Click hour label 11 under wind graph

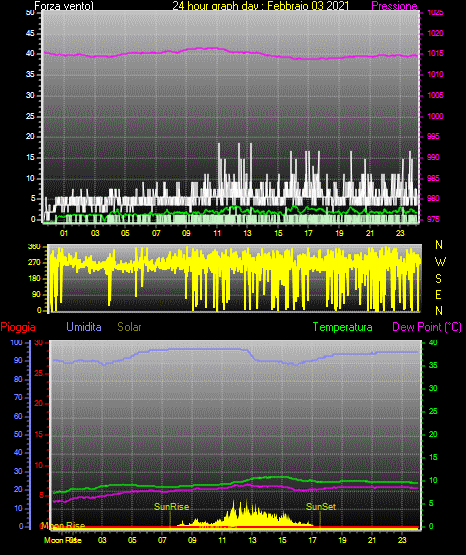click(x=217, y=233)
